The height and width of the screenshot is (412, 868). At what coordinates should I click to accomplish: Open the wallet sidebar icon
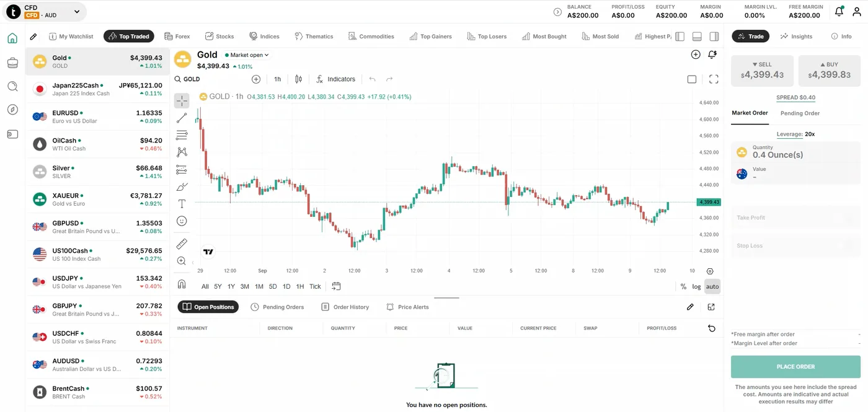coord(12,134)
